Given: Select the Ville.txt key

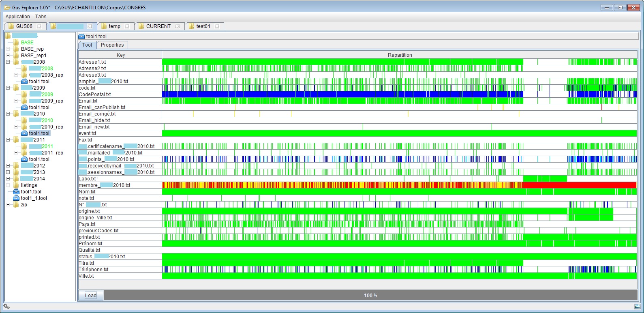Looking at the screenshot, I should tap(120, 276).
